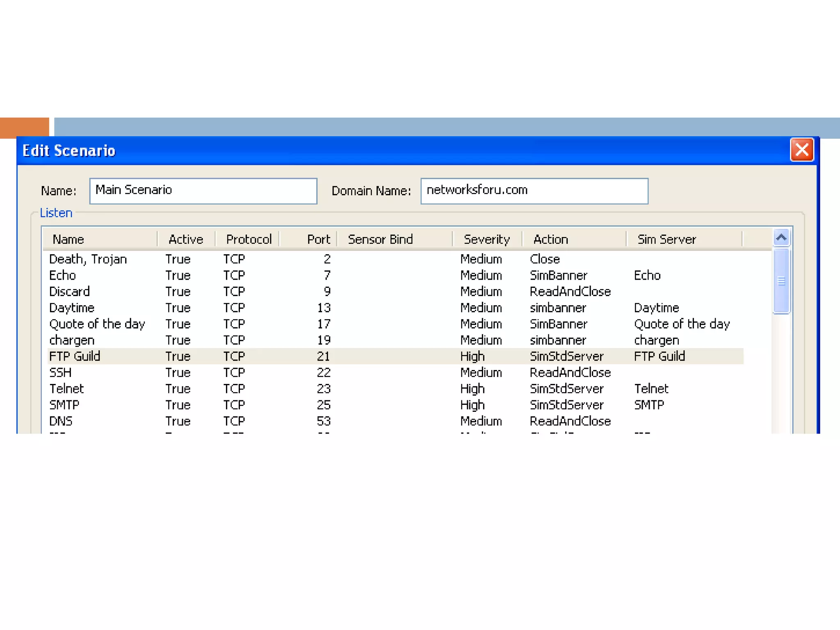Sort entries by Port column header
This screenshot has width=840, height=630.
[318, 239]
